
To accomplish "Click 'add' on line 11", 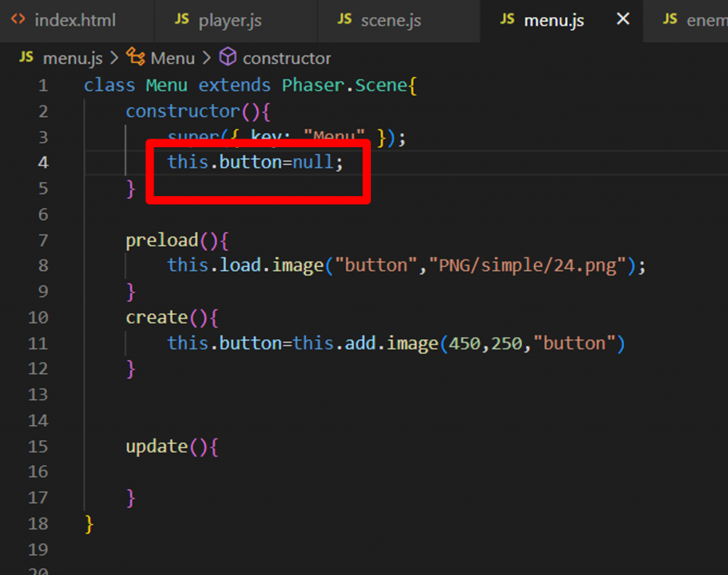I will coord(360,344).
